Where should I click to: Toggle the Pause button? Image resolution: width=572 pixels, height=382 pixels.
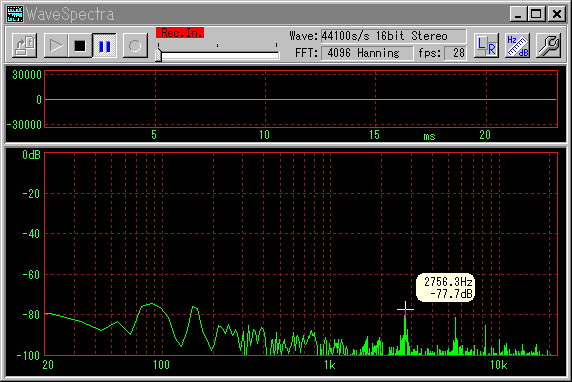click(x=104, y=46)
